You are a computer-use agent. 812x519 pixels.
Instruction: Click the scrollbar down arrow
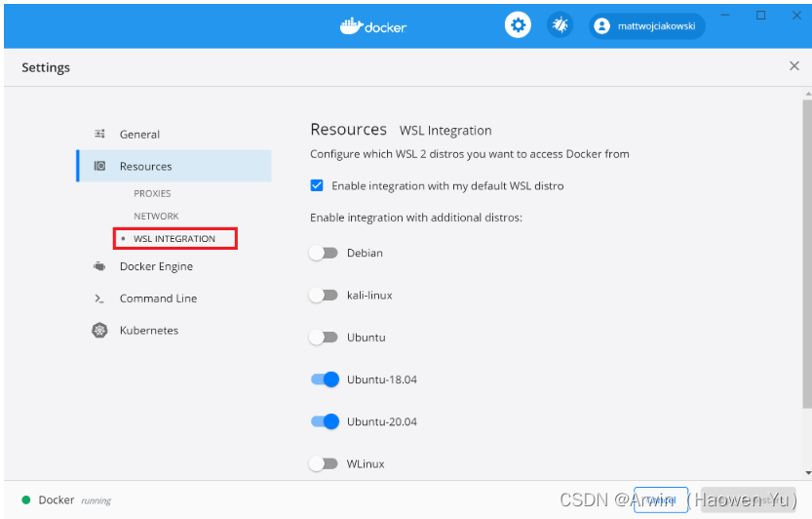pos(808,473)
